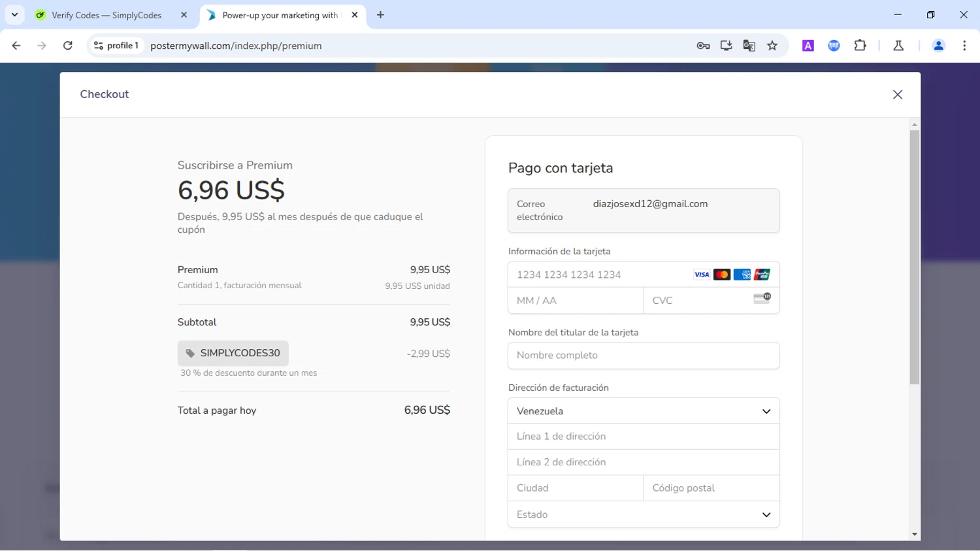Click the checkout vertical scrollbar
980x551 pixels.
pos(914,258)
